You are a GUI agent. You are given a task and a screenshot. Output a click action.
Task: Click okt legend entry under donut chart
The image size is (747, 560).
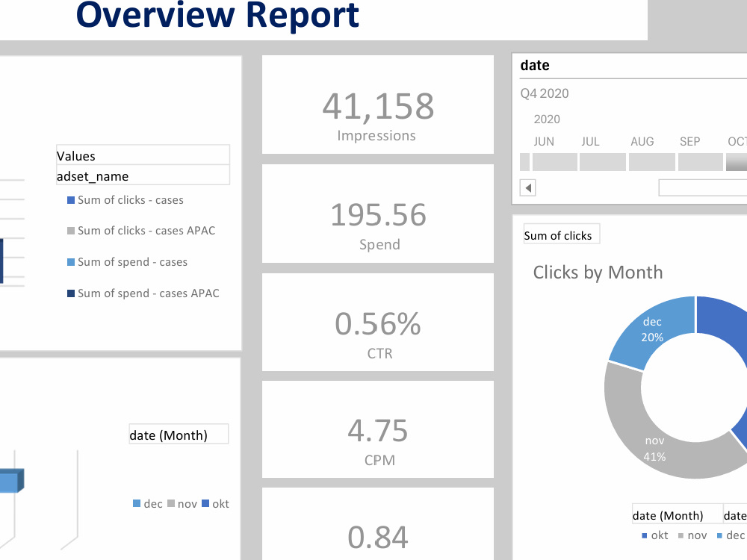(655, 535)
